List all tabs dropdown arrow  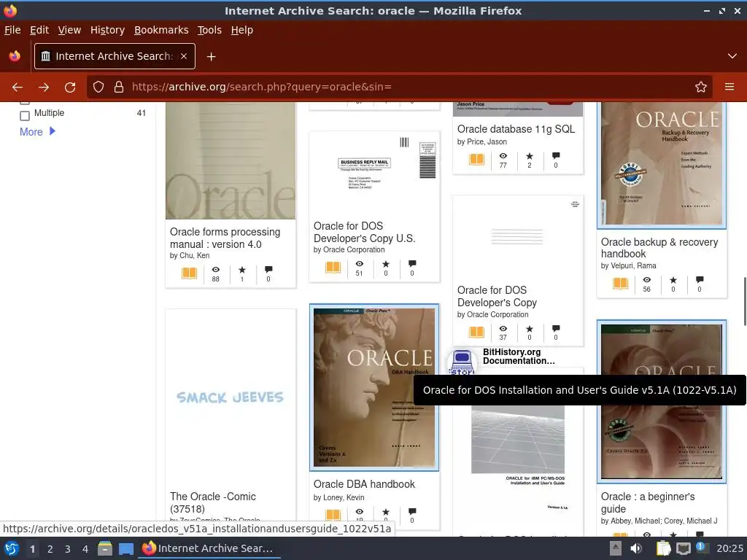[732, 56]
